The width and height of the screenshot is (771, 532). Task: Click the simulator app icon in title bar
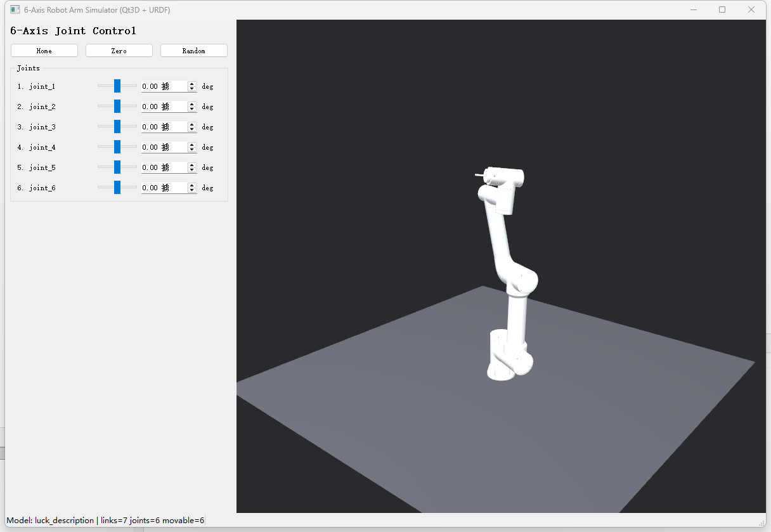(15, 10)
